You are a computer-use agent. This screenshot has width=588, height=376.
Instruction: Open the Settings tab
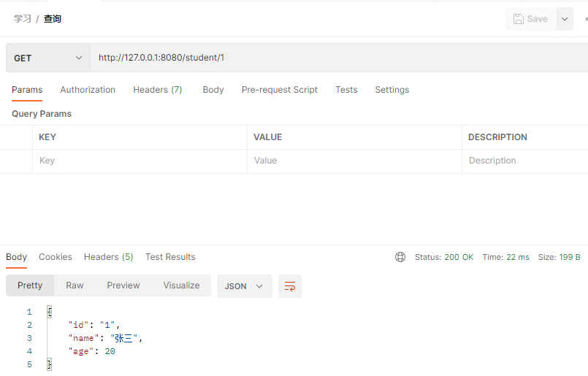(392, 90)
